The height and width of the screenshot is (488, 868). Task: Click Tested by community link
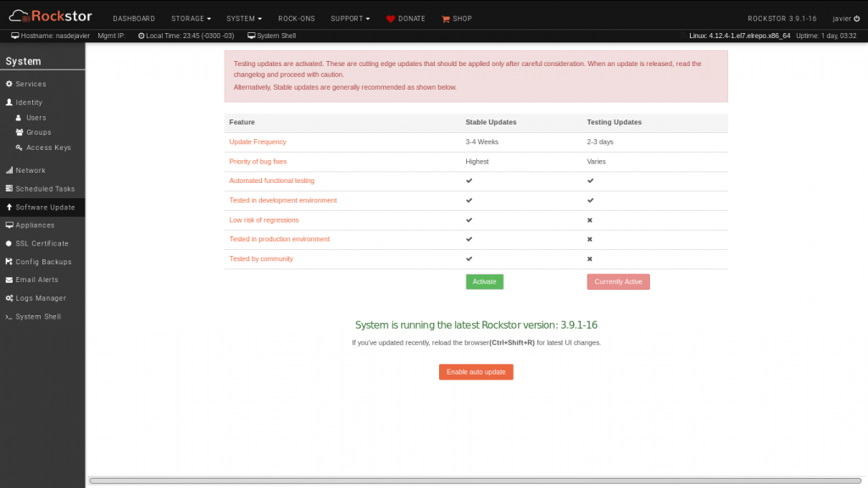[x=261, y=258]
